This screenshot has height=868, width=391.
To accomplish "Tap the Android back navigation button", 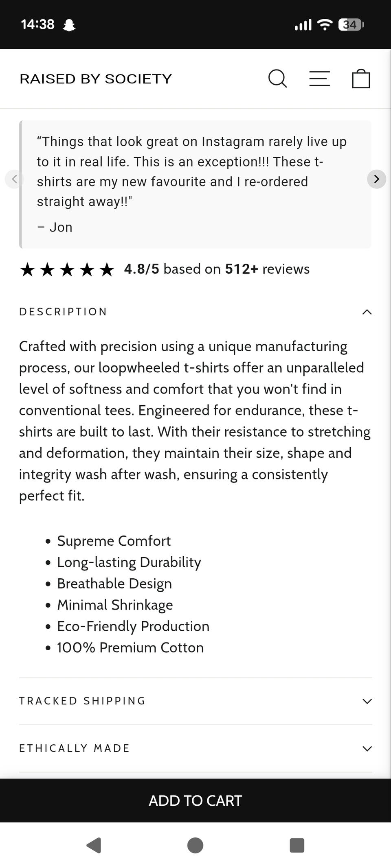I will 94,845.
